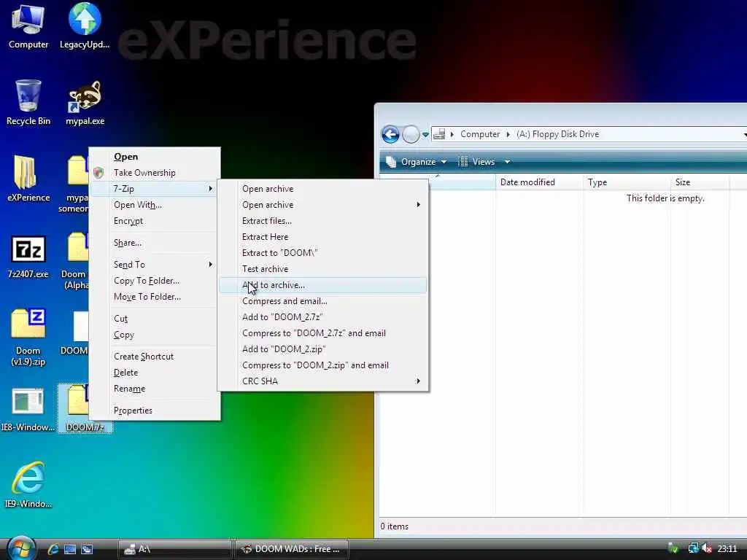This screenshot has width=747, height=560.
Task: Select the DOOM.7z desktop file
Action: pos(85,408)
